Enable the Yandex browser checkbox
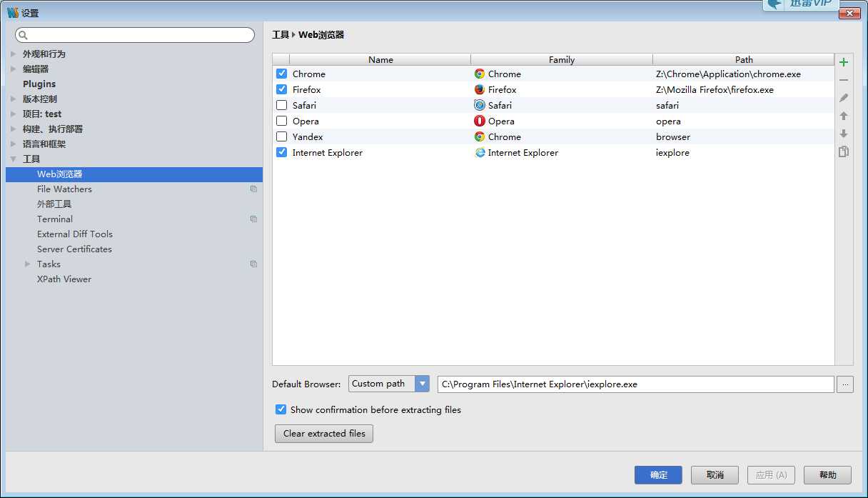 coord(281,136)
